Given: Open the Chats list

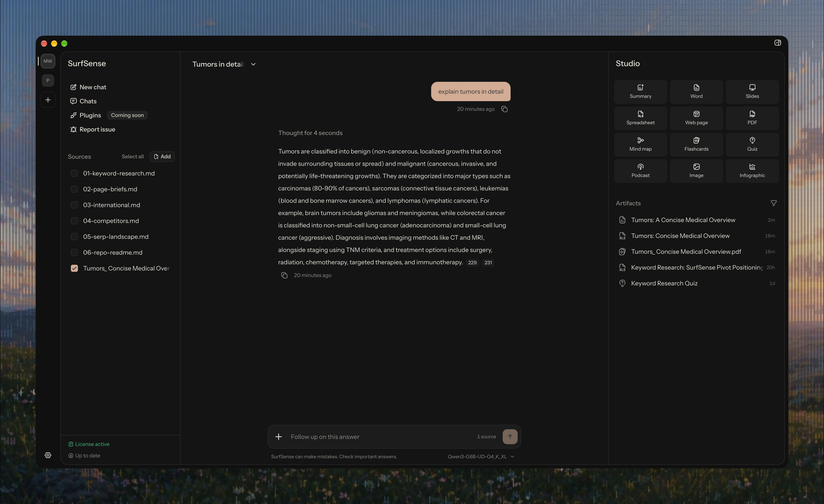Looking at the screenshot, I should point(84,101).
